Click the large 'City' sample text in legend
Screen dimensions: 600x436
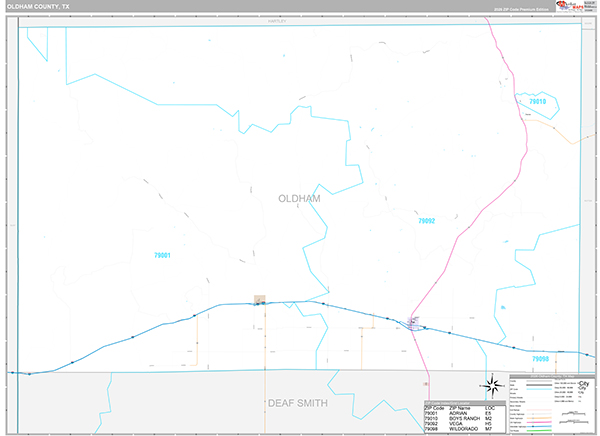pos(584,384)
